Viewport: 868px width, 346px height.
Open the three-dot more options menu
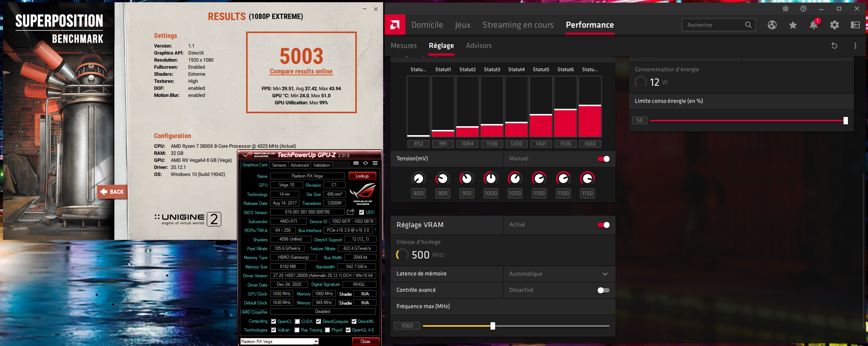(855, 46)
